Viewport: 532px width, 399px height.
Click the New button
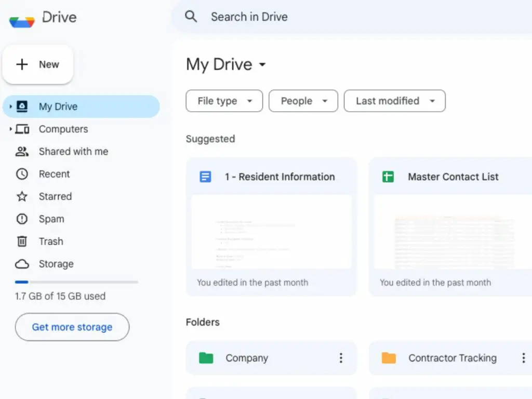[38, 64]
